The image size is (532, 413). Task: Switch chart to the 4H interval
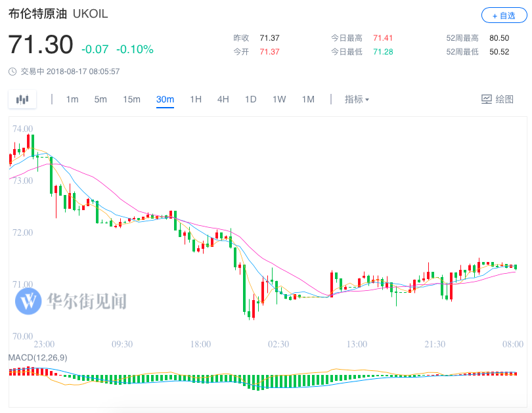(x=223, y=99)
